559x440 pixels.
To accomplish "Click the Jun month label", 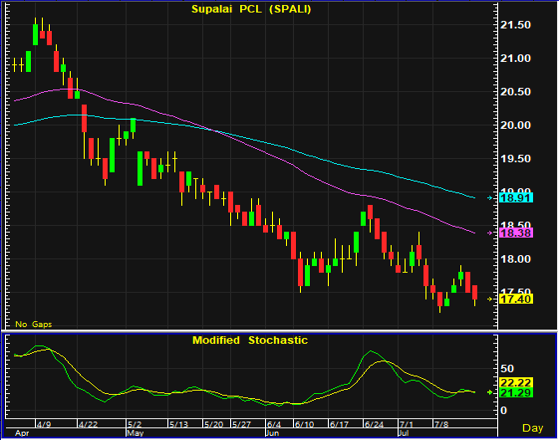I will (272, 433).
